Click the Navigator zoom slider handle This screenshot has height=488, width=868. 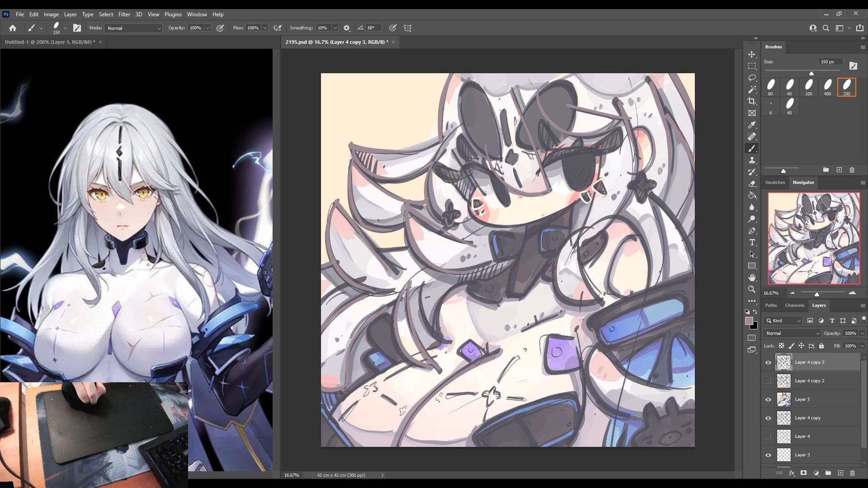click(x=817, y=294)
